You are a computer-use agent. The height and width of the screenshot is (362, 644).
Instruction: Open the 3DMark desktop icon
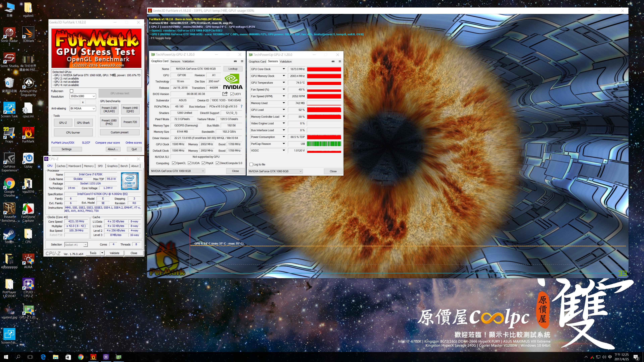coord(28,35)
